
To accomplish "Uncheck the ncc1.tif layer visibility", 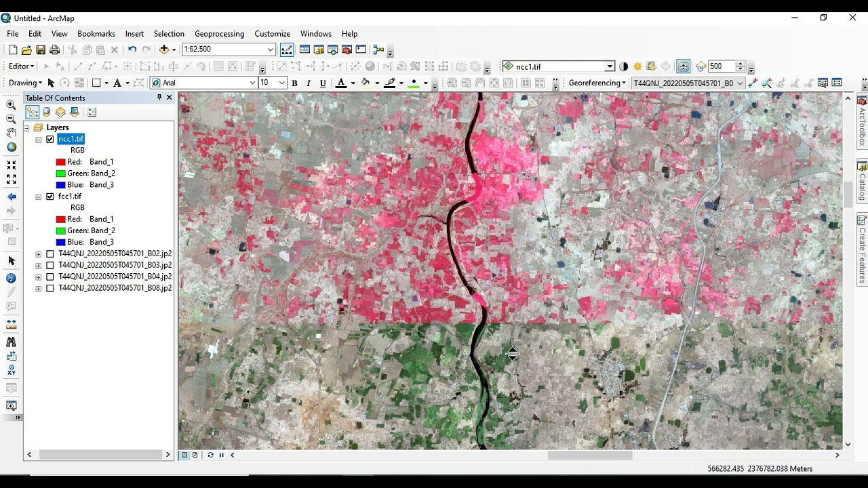I will pyautogui.click(x=50, y=139).
